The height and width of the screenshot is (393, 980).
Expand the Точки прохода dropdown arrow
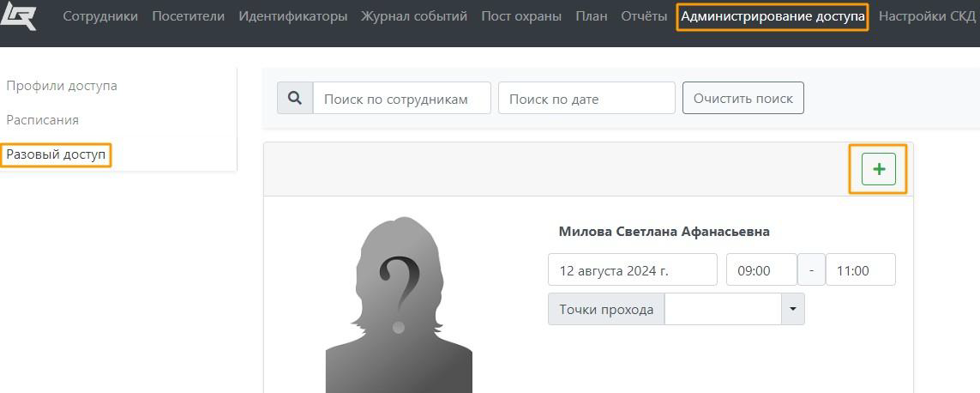coord(792,309)
